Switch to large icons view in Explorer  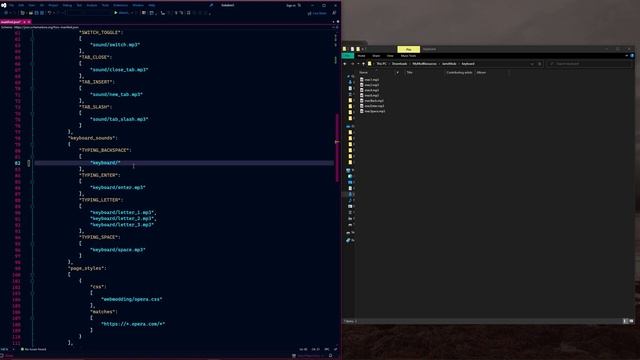(x=631, y=321)
